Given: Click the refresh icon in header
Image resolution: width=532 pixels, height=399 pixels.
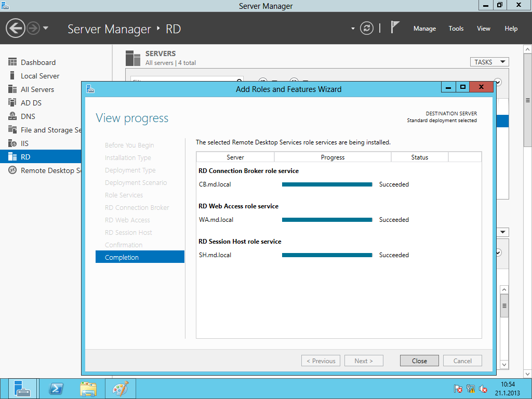Looking at the screenshot, I should pos(367,28).
